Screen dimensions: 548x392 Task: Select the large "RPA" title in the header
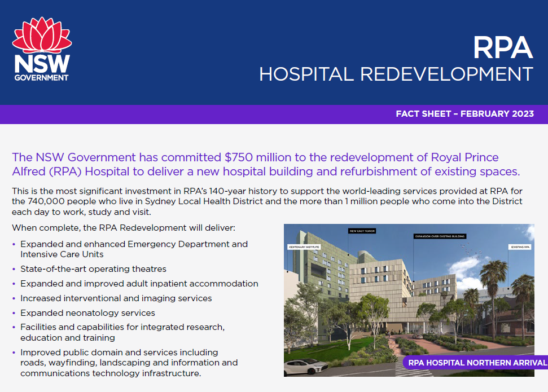503,47
